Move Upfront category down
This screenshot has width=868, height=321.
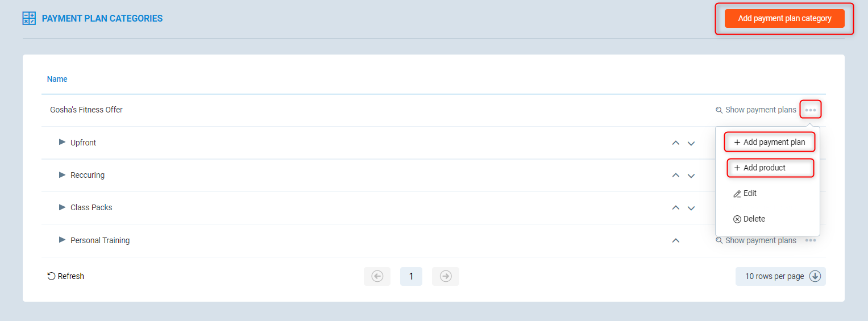pos(691,143)
